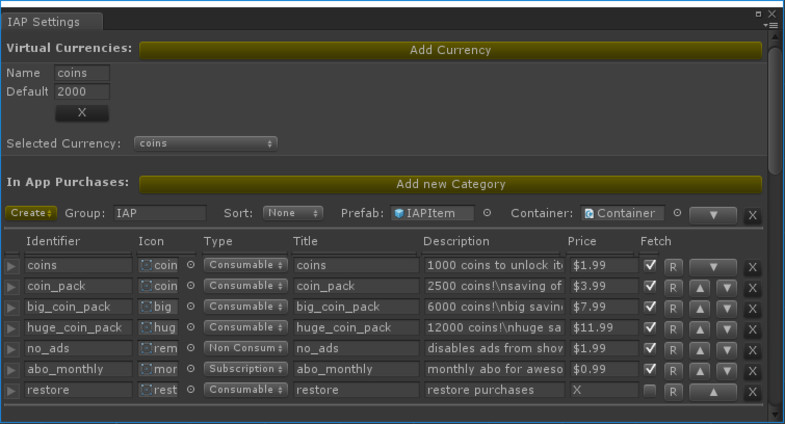Screen dimensions: 785x424
Task: Expand the restore product row
Action: (x=11, y=390)
